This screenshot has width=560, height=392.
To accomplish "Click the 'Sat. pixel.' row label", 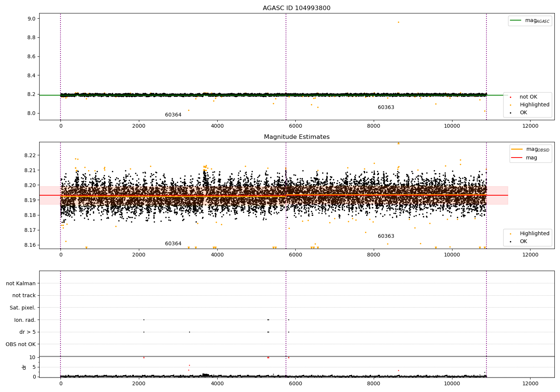I will pos(23,308).
